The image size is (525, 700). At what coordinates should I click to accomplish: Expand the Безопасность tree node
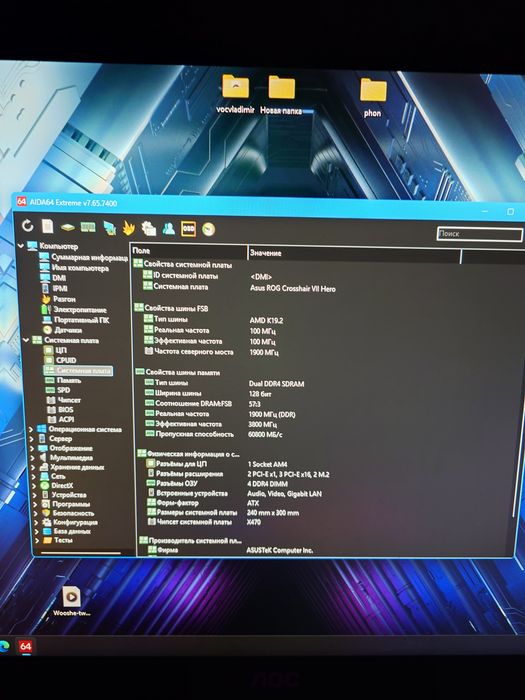[35, 513]
